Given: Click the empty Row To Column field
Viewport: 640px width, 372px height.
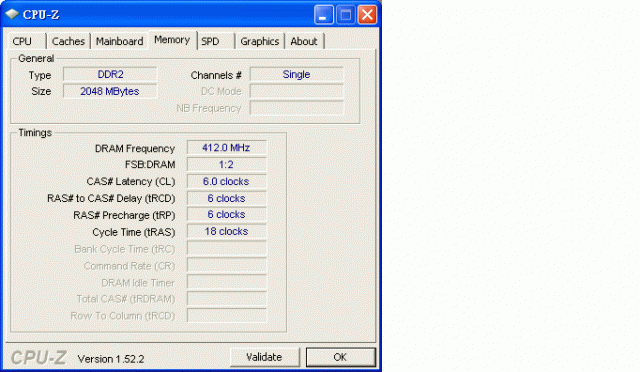Looking at the screenshot, I should pyautogui.click(x=227, y=315).
